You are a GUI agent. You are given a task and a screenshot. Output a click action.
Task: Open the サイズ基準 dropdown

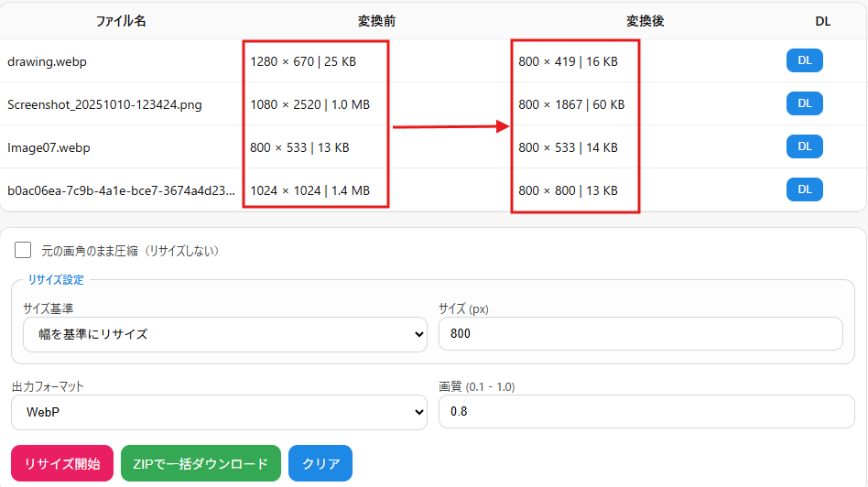tap(224, 334)
